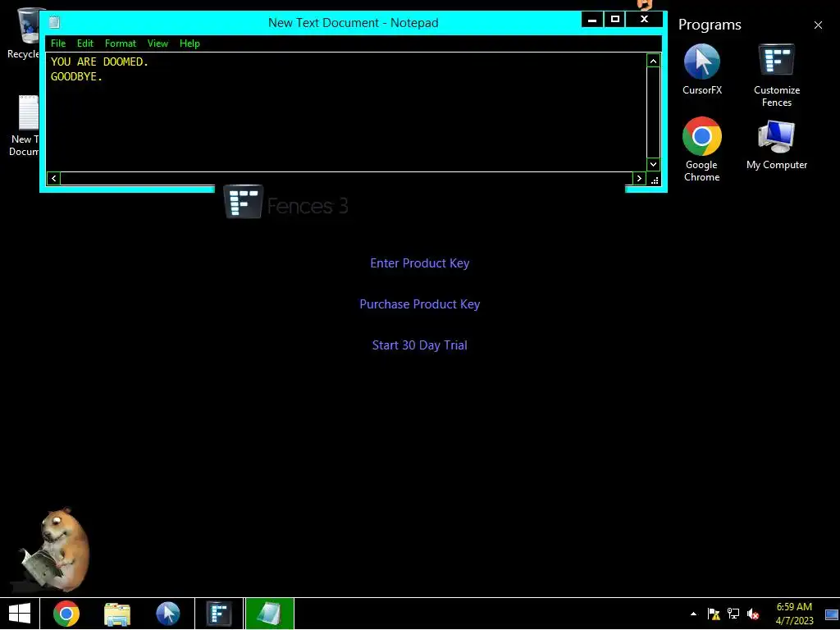Image resolution: width=840 pixels, height=630 pixels.
Task: Click the Notepad resize grip corner
Action: tap(654, 180)
